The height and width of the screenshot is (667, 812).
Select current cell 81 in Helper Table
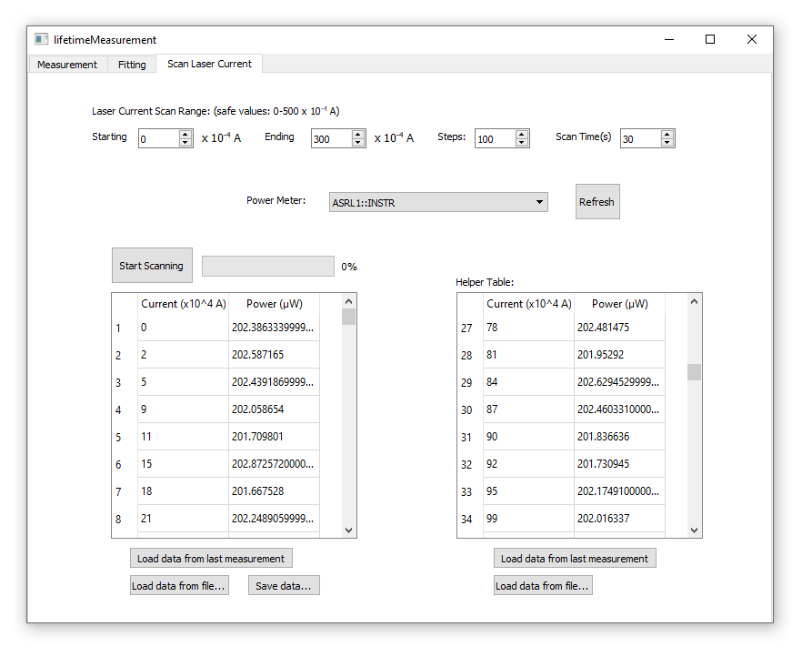[x=528, y=355]
